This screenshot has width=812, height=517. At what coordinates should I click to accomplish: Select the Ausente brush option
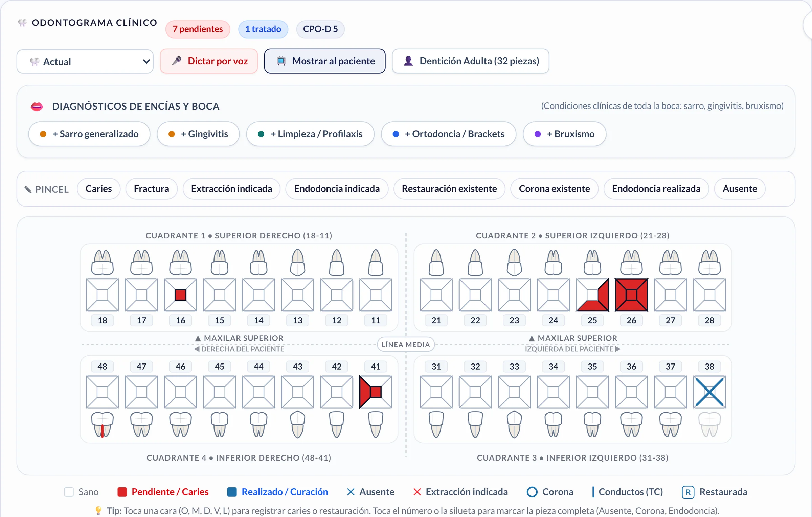740,189
